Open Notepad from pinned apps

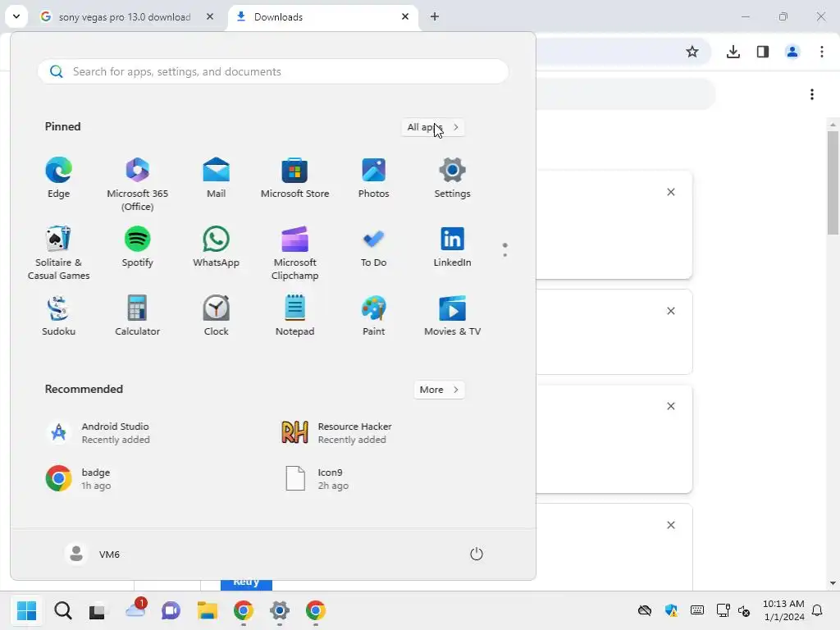(294, 316)
